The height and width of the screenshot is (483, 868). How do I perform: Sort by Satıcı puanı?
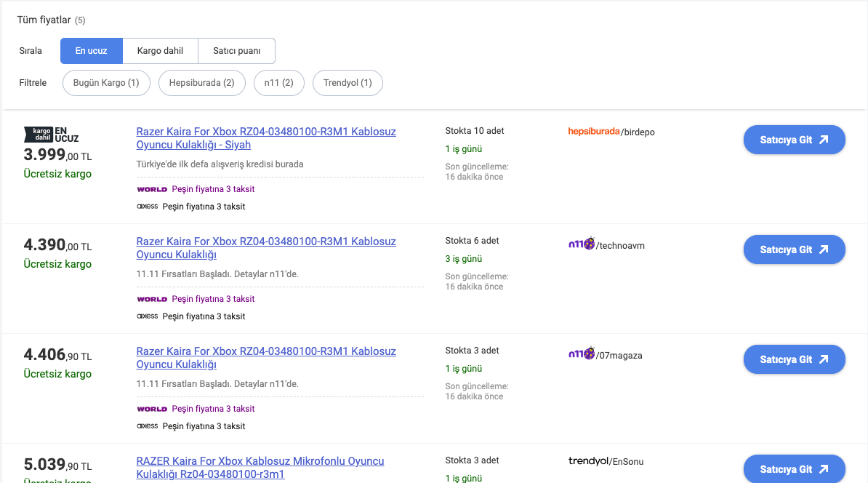236,51
